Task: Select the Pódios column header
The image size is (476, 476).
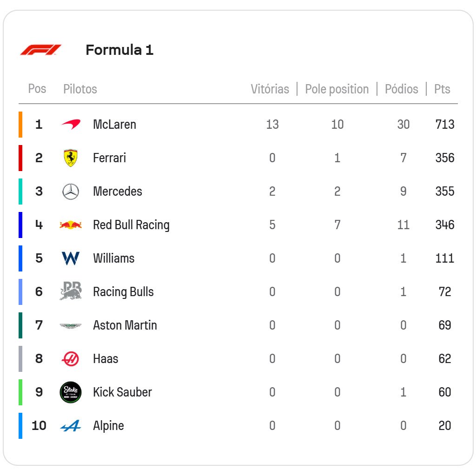Action: [x=401, y=89]
